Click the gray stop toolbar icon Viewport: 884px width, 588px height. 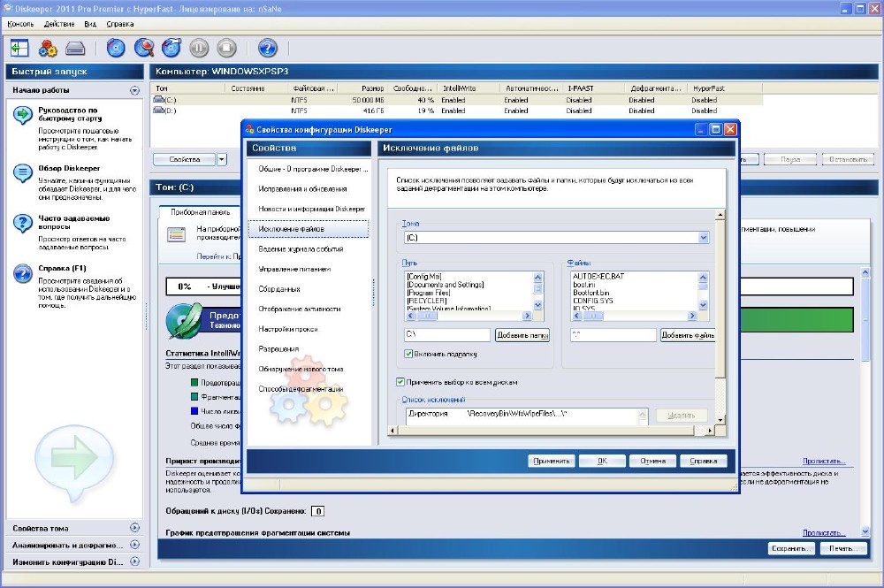point(226,49)
